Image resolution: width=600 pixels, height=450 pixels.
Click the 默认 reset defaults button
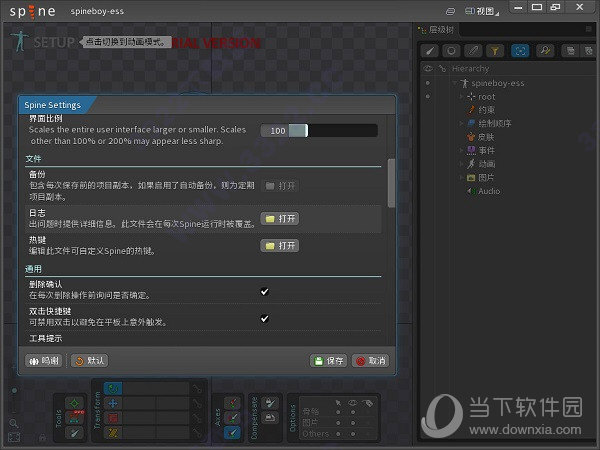(90, 360)
